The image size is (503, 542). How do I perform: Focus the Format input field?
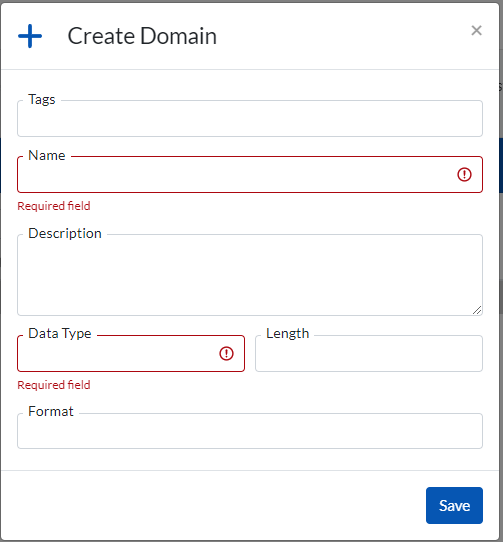click(250, 431)
